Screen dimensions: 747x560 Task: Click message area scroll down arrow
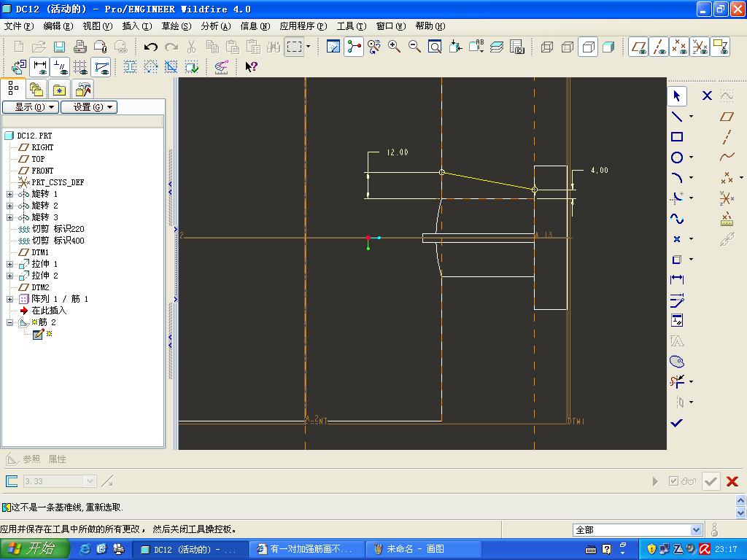pyautogui.click(x=741, y=513)
